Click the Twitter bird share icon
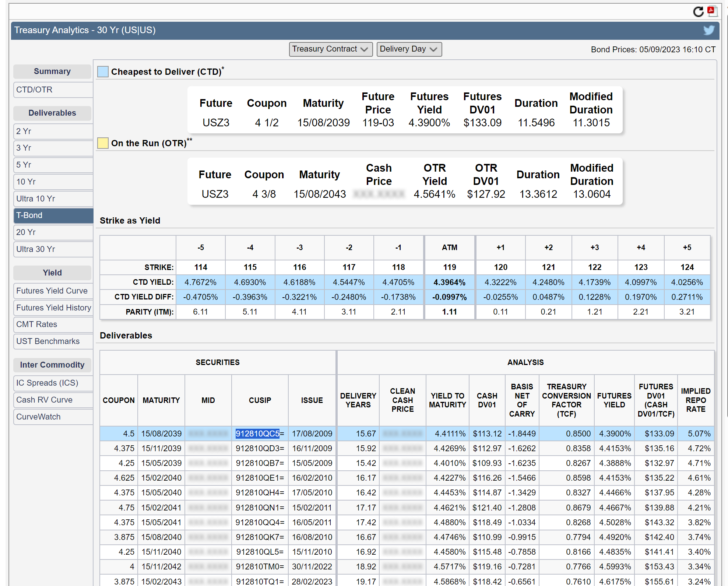728x586 pixels. coord(708,30)
